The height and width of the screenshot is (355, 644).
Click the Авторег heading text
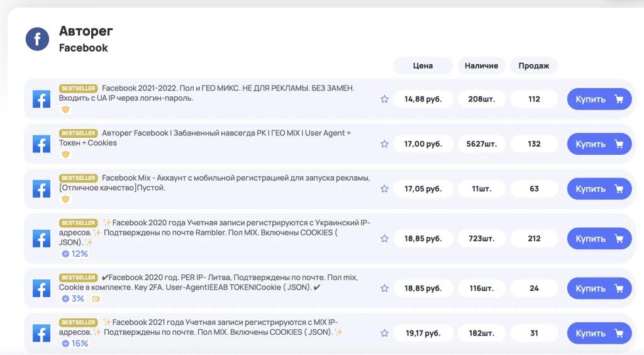click(x=86, y=31)
